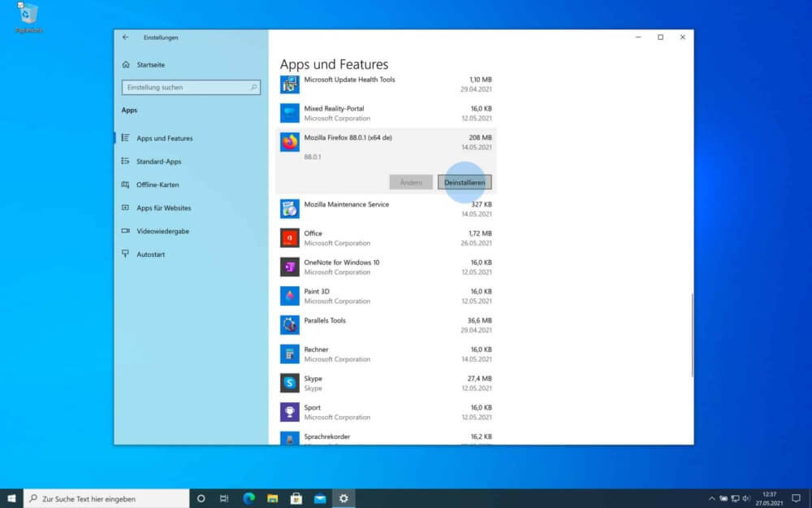The height and width of the screenshot is (508, 812).
Task: Go to Startseite settings home
Action: [191, 65]
